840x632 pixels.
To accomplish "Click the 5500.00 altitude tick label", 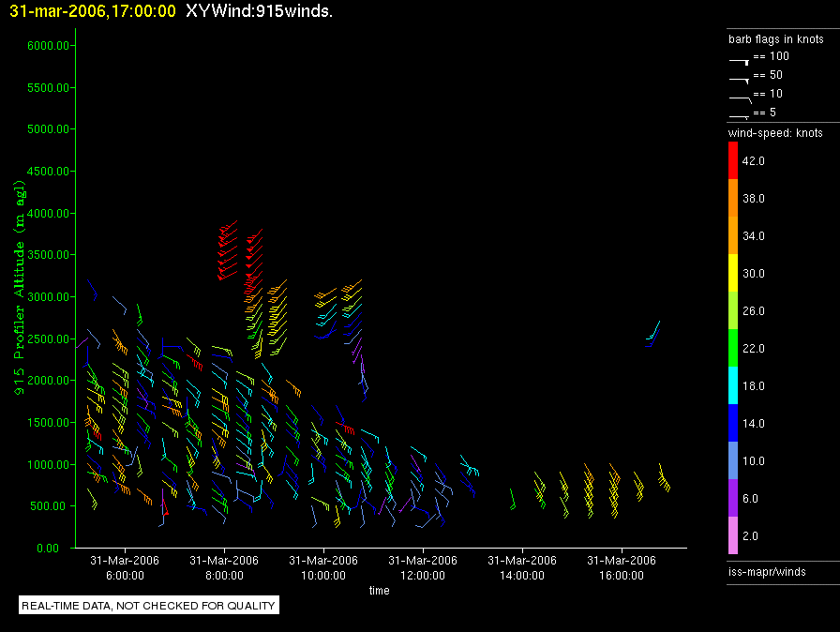I will coord(48,87).
